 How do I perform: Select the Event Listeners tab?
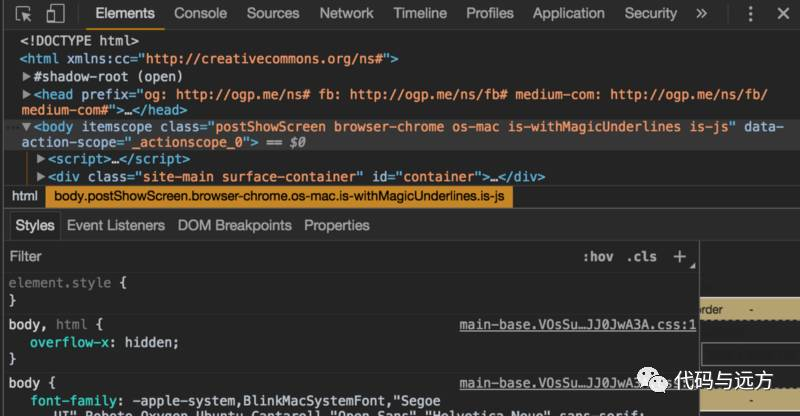[x=116, y=226]
